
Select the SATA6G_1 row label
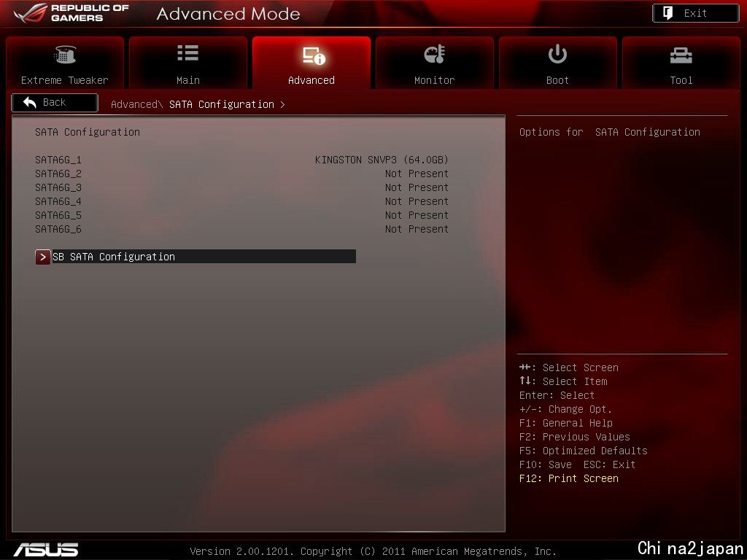pyautogui.click(x=58, y=160)
